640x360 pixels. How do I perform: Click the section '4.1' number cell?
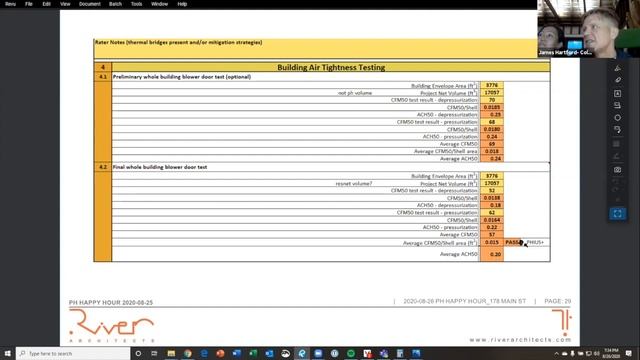point(103,77)
